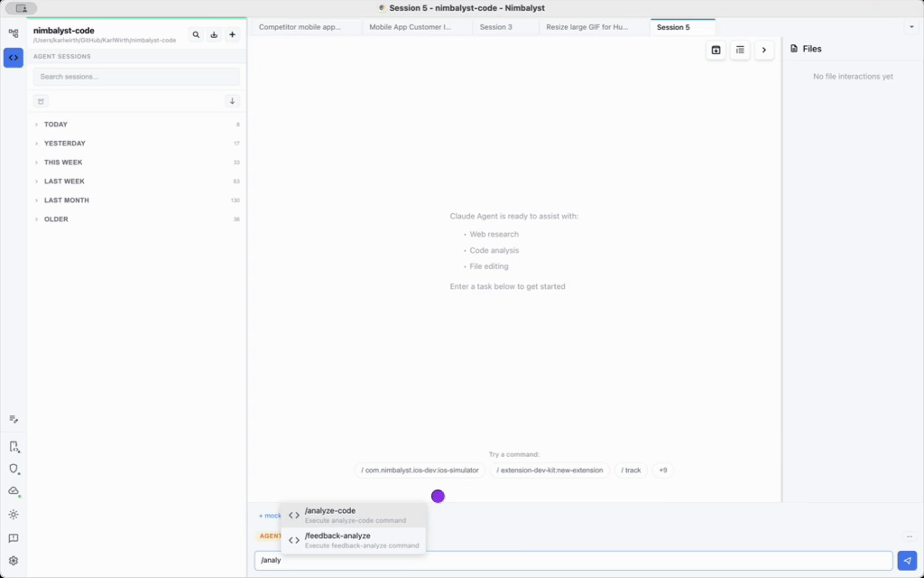Select /analyze-code from the command suggestions

[x=351, y=514]
